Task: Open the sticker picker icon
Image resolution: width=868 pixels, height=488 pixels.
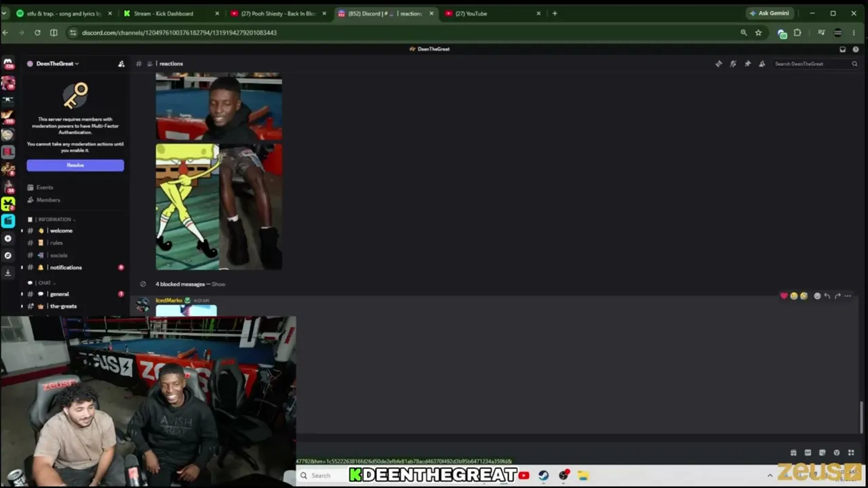Action: 822,453
